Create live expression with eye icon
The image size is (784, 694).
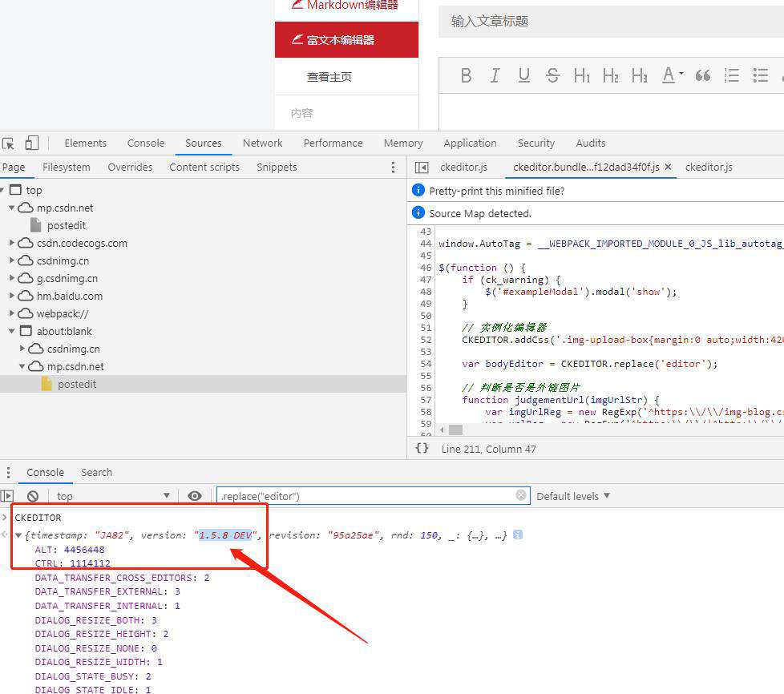coord(195,496)
